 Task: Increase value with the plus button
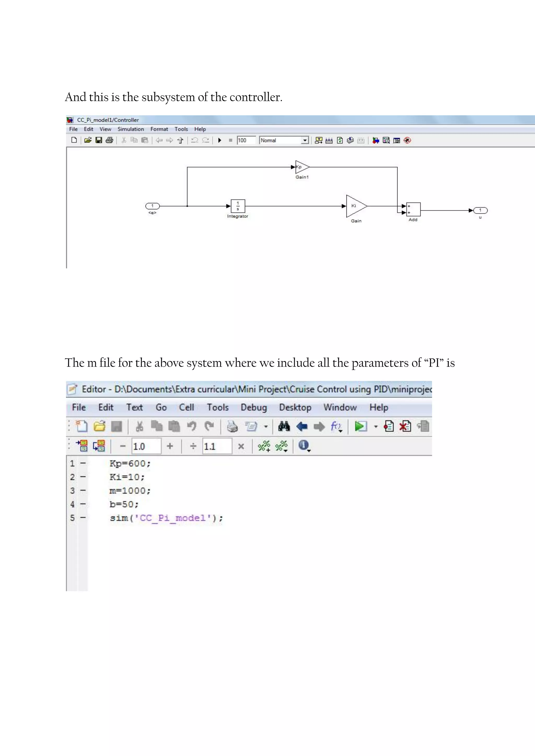coord(170,446)
